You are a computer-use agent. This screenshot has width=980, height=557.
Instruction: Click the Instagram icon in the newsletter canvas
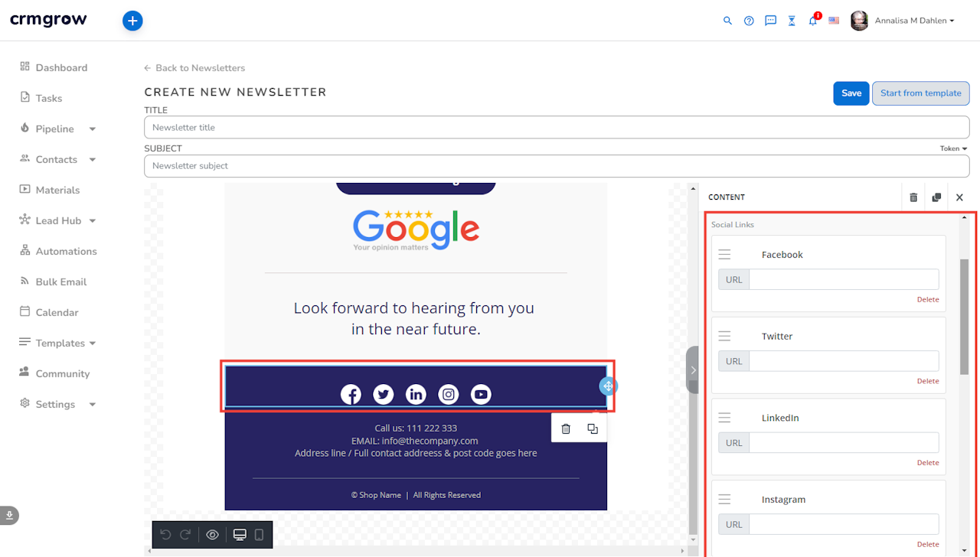click(449, 394)
